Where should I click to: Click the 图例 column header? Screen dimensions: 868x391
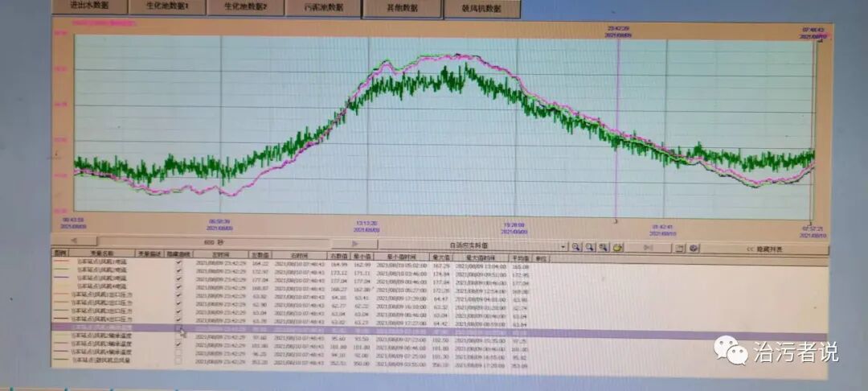pos(58,253)
